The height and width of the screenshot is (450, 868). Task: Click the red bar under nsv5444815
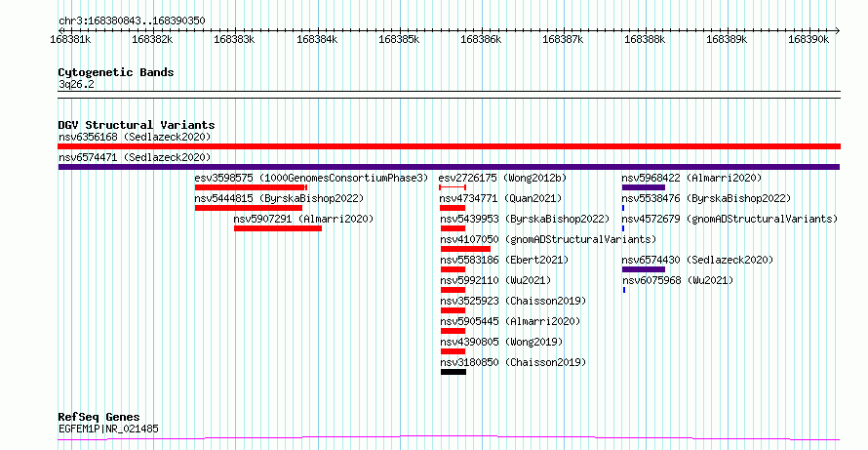(x=249, y=208)
